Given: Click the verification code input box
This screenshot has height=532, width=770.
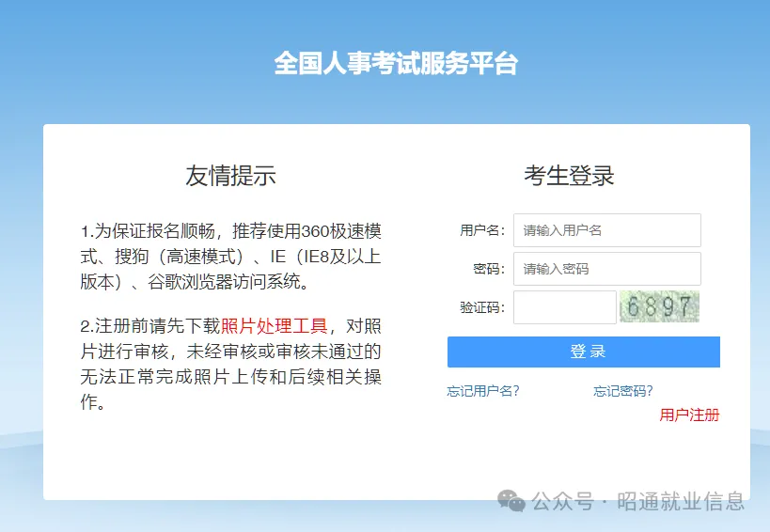Looking at the screenshot, I should [565, 307].
